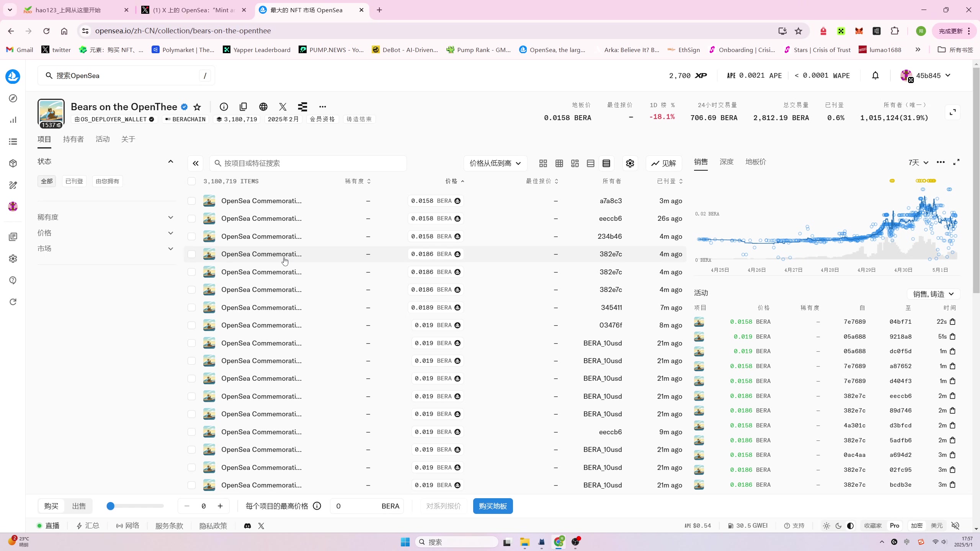This screenshot has height=551, width=980.
Task: Switch to large grid view icon
Action: click(x=543, y=163)
